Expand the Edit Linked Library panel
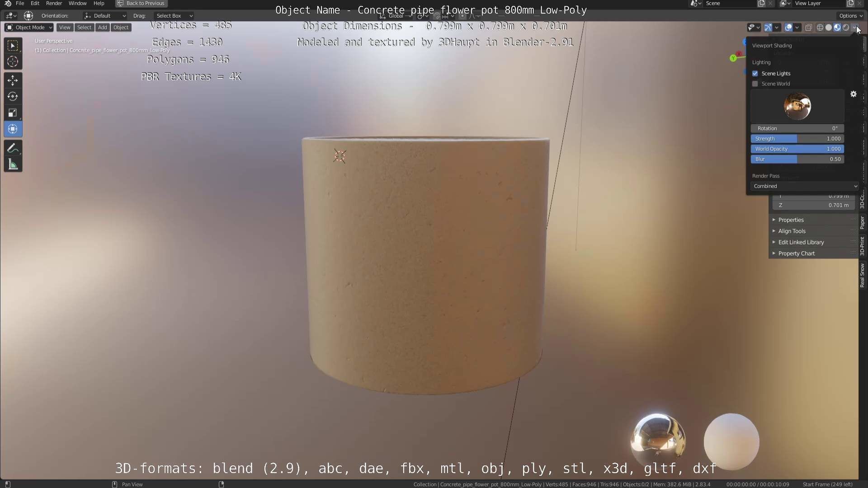The height and width of the screenshot is (488, 868). click(x=813, y=243)
